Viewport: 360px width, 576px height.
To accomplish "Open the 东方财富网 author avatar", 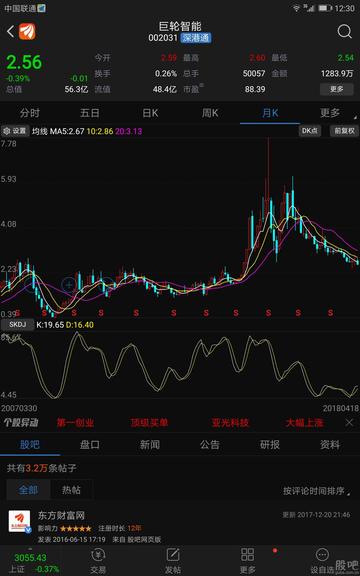I will point(19,521).
